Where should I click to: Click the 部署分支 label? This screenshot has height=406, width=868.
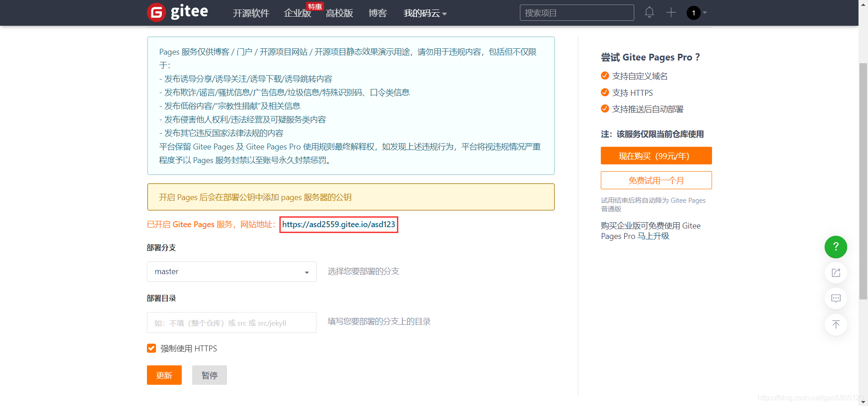(161, 247)
